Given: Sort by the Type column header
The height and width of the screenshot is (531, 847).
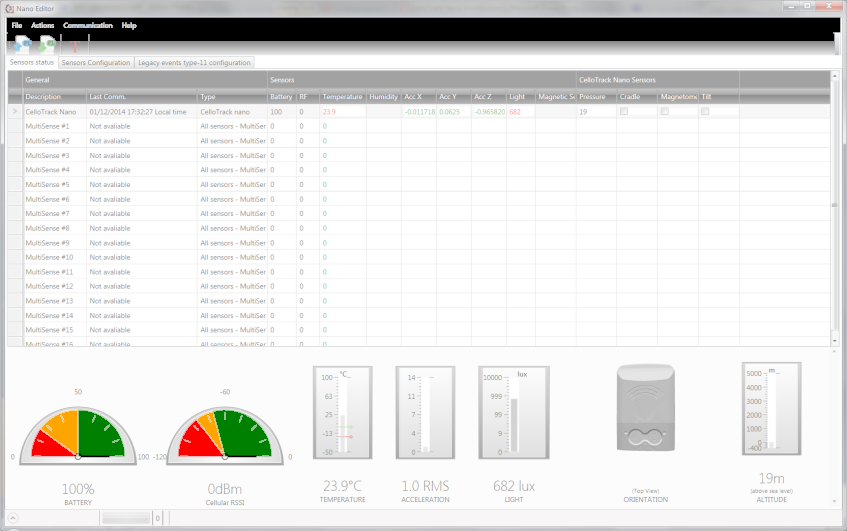Looking at the screenshot, I should 232,97.
